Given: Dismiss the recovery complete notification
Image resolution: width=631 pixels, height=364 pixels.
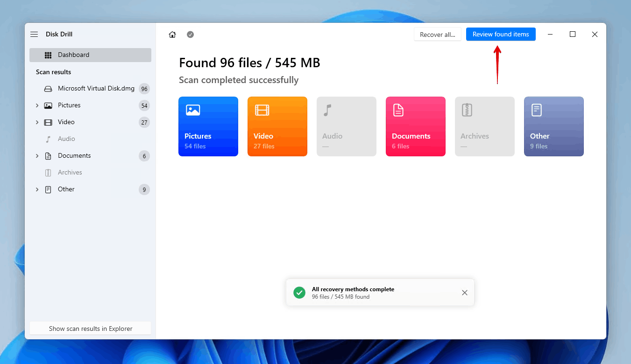Looking at the screenshot, I should pos(464,293).
